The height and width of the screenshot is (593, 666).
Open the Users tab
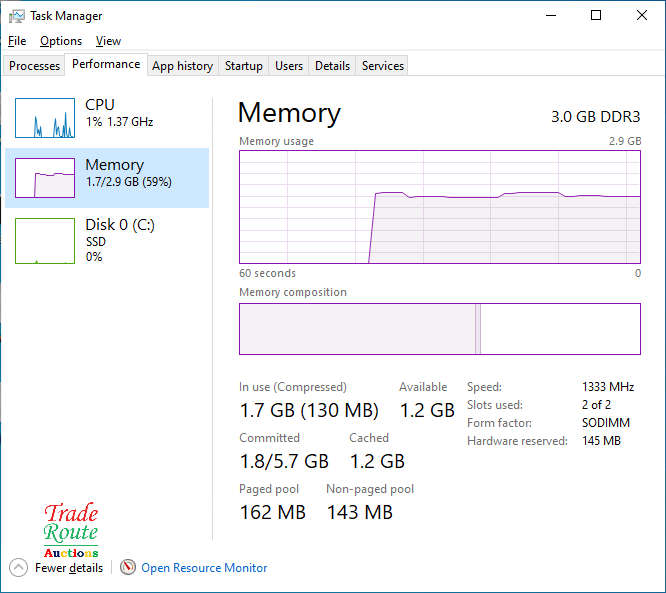pos(289,66)
